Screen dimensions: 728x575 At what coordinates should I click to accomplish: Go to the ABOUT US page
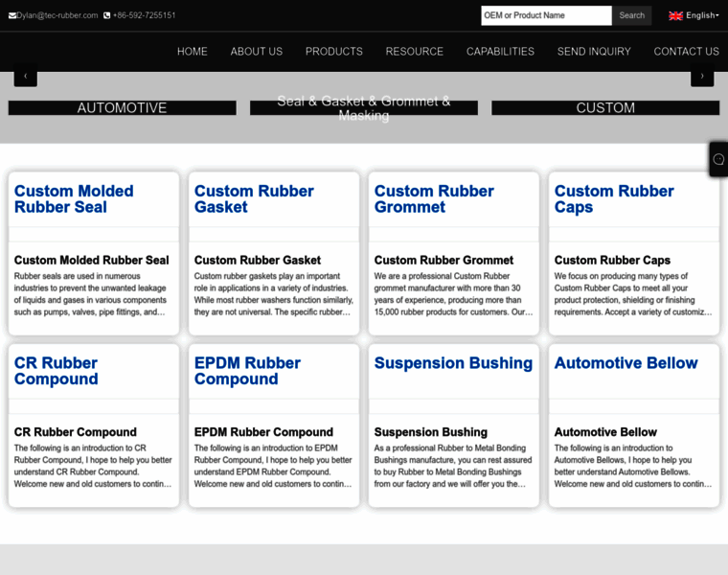[x=256, y=51]
